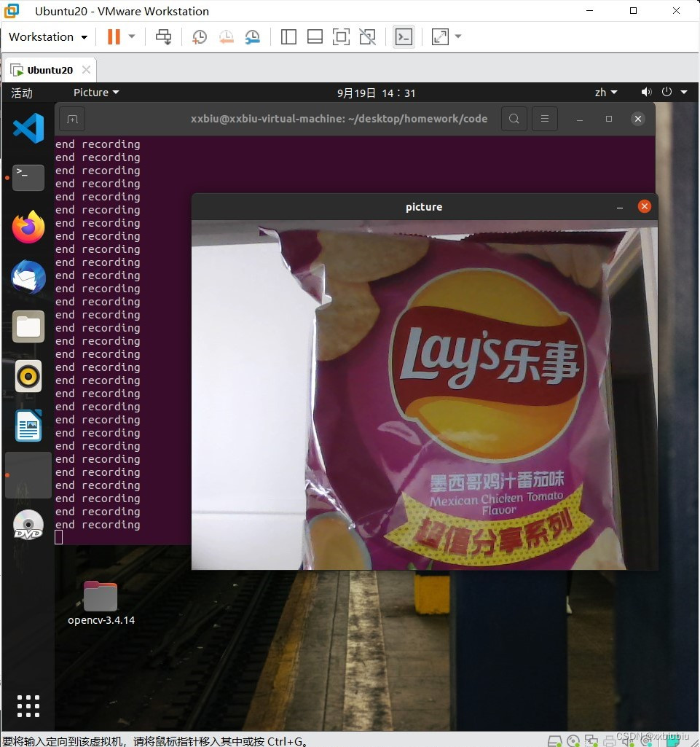The height and width of the screenshot is (747, 700).
Task: Open the snapshot manager
Action: (252, 36)
